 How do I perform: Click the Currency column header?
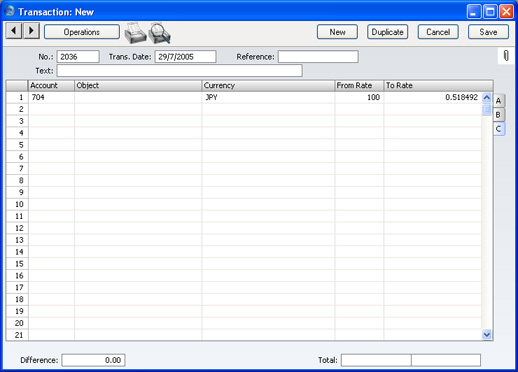(268, 86)
